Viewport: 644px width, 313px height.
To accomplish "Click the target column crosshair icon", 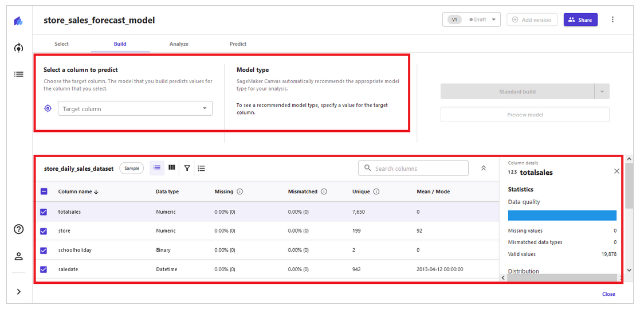I will point(48,108).
